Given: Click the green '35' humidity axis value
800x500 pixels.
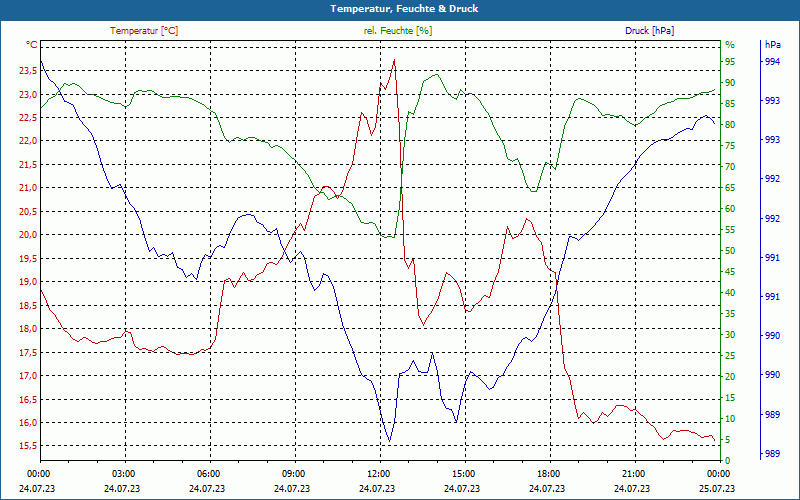Looking at the screenshot, I should pyautogui.click(x=730, y=314).
